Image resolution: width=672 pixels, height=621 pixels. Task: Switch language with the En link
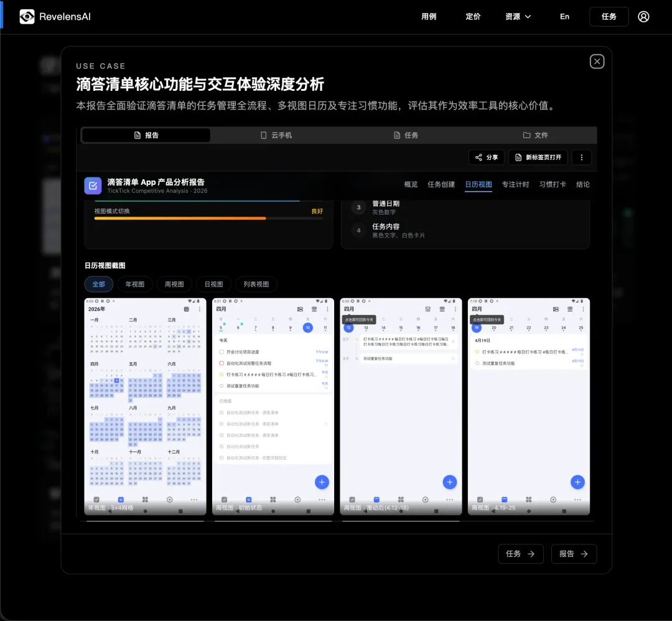(x=564, y=17)
